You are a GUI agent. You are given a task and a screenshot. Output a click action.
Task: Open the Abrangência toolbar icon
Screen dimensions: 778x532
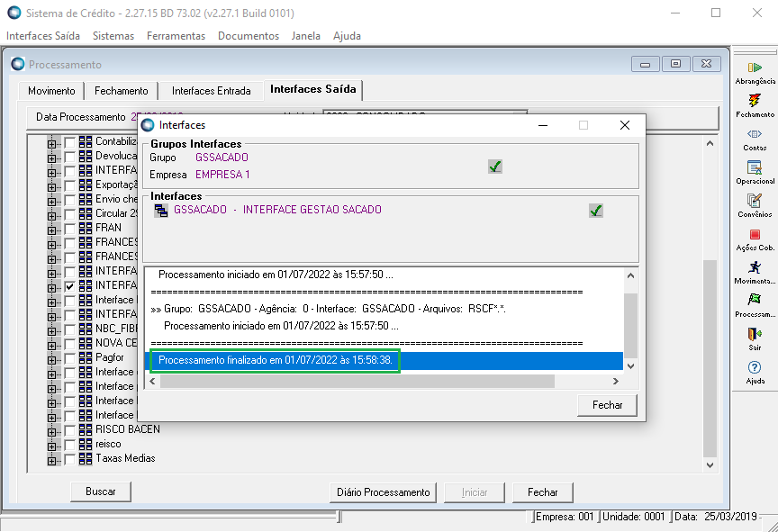(755, 68)
